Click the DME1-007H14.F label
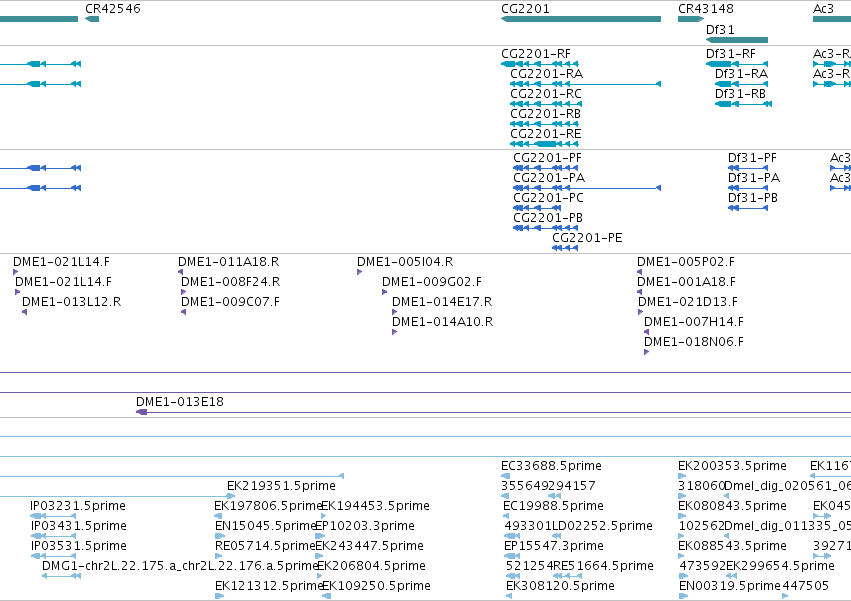The height and width of the screenshot is (601, 851). click(x=694, y=322)
